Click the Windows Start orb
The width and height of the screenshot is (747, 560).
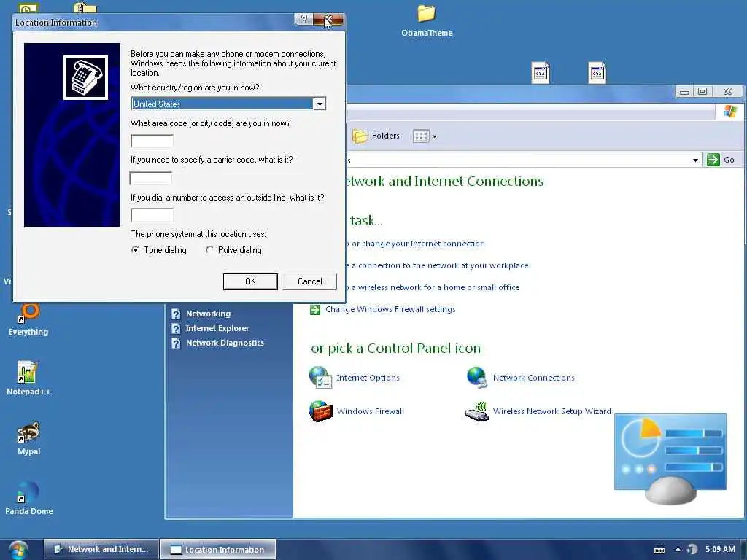pyautogui.click(x=18, y=549)
